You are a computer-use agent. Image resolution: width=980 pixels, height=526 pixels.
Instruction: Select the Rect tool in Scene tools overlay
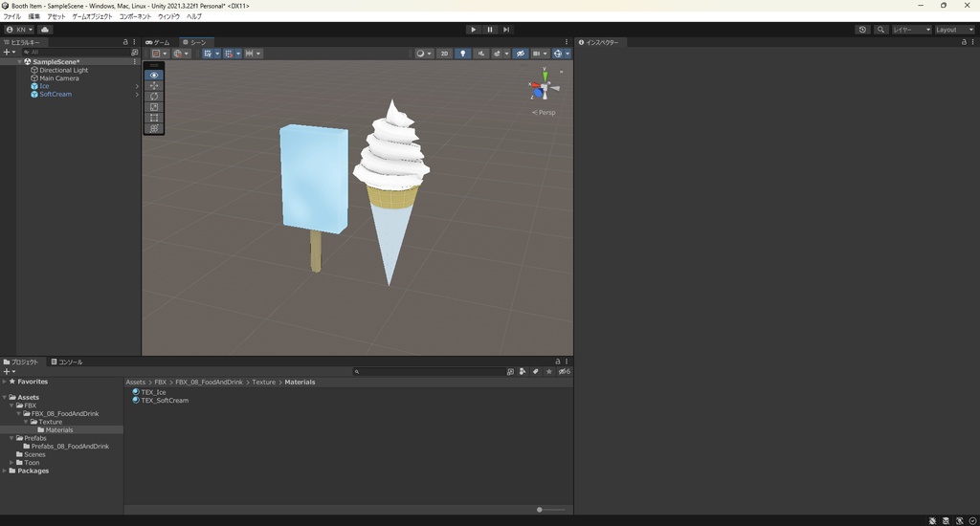tap(154, 118)
